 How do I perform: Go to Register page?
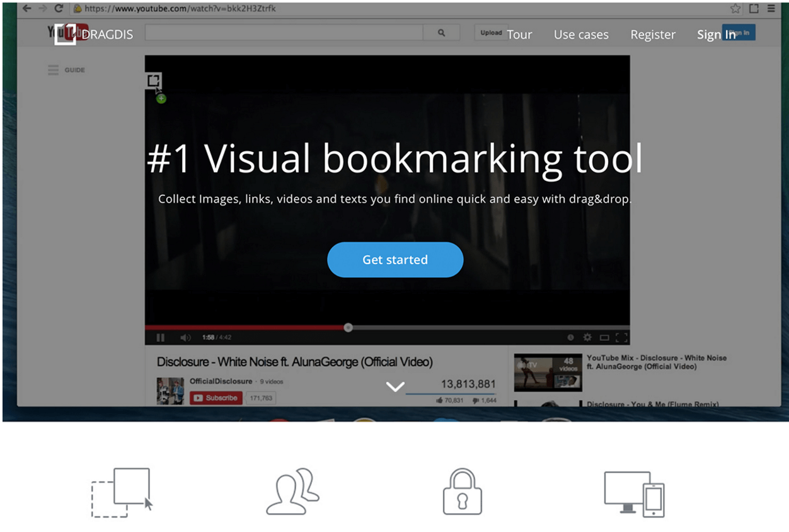pos(653,35)
